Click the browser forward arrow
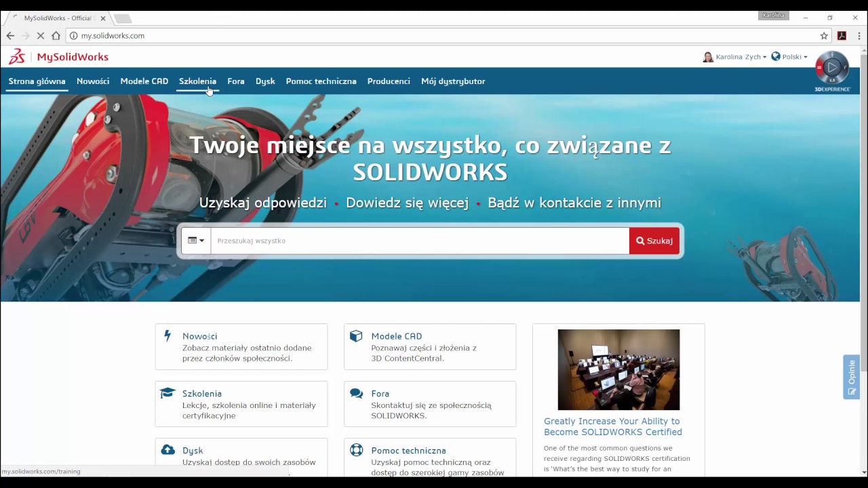This screenshot has width=868, height=488. (x=25, y=36)
